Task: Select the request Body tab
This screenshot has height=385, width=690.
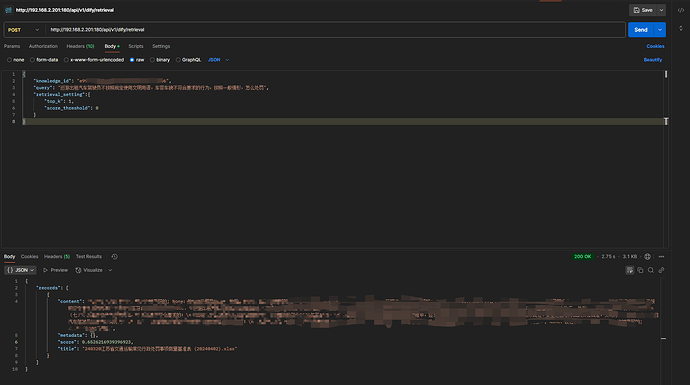Action: (x=112, y=46)
